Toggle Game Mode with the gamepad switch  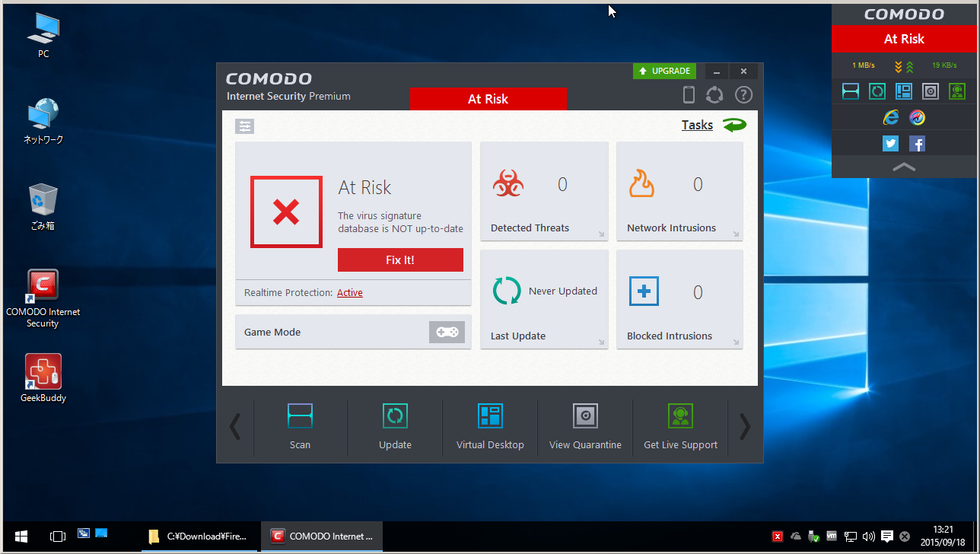pyautogui.click(x=447, y=332)
